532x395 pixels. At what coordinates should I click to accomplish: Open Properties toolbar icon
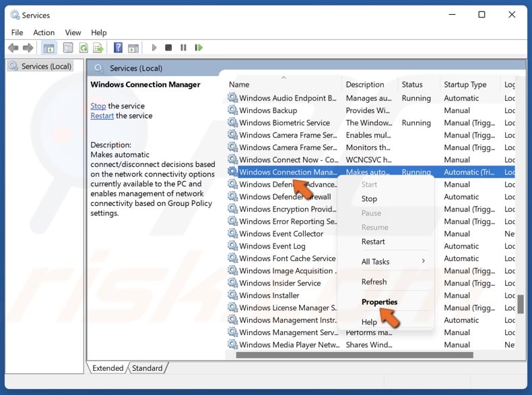point(68,48)
